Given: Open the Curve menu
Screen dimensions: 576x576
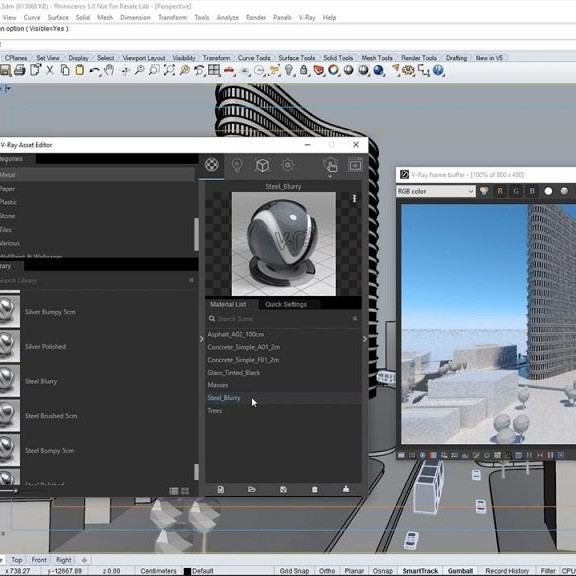Looking at the screenshot, I should (32, 18).
